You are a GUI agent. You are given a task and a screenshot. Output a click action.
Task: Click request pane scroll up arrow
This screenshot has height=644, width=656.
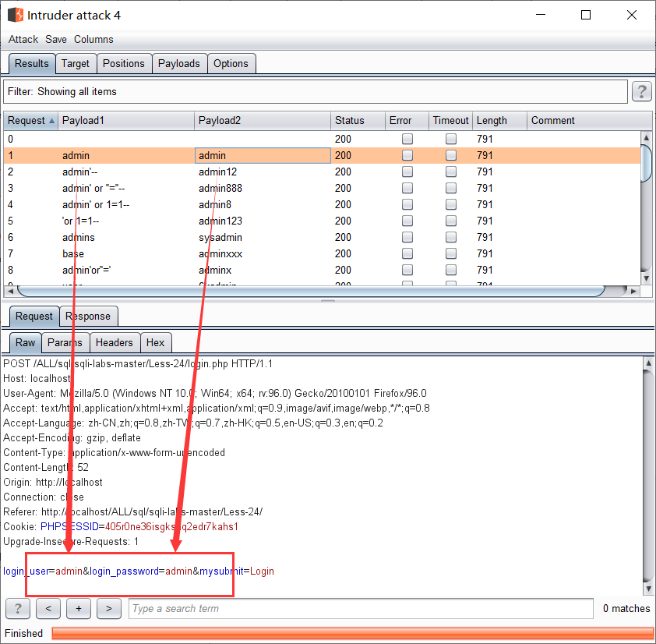(x=648, y=363)
